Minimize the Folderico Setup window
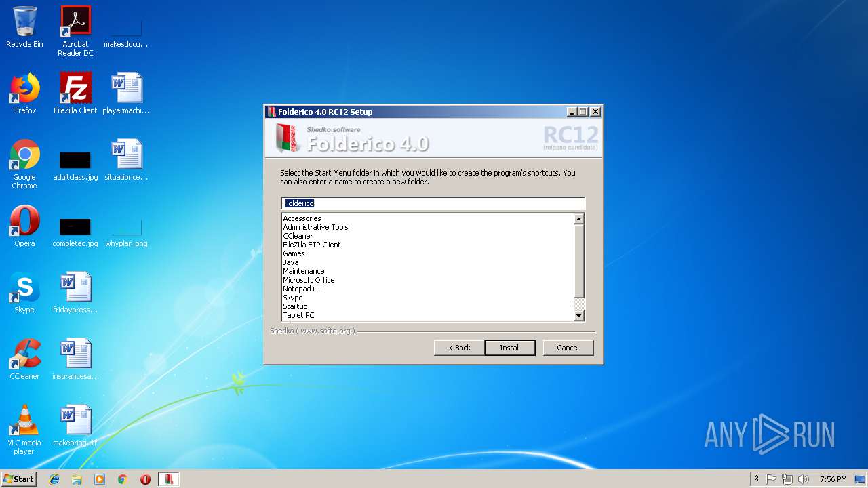This screenshot has height=488, width=868. click(x=572, y=112)
